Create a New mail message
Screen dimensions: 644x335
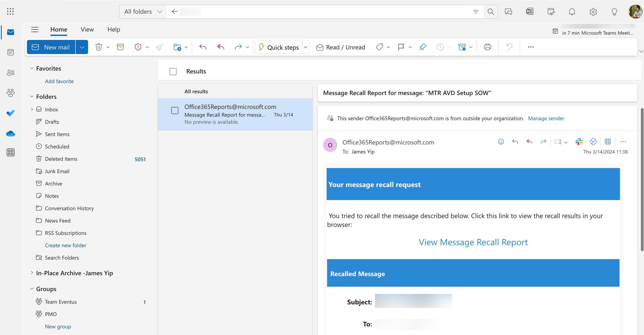[x=51, y=47]
